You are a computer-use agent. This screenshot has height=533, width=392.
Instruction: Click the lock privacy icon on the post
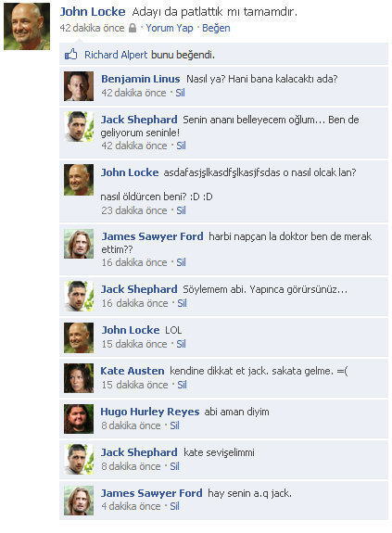tap(133, 28)
